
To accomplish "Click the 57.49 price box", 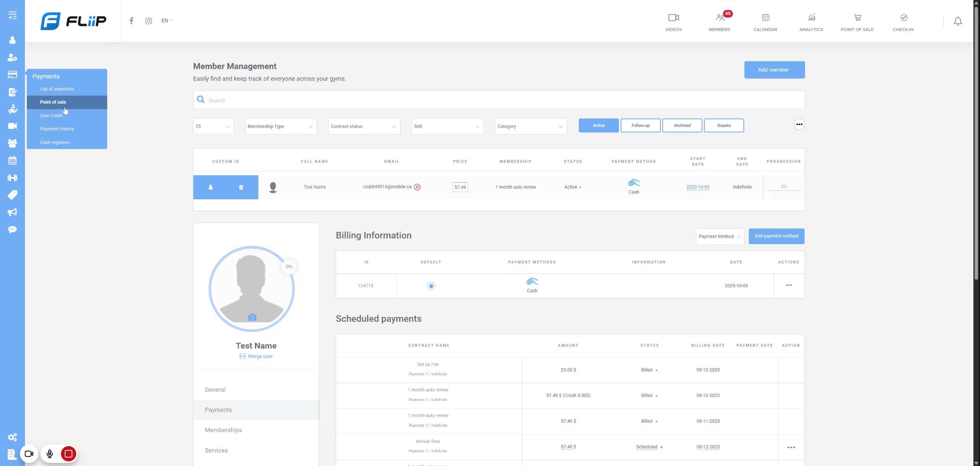I will (460, 187).
